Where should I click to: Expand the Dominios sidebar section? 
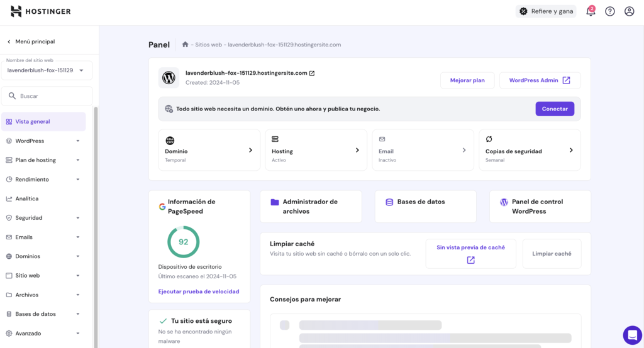pos(43,256)
